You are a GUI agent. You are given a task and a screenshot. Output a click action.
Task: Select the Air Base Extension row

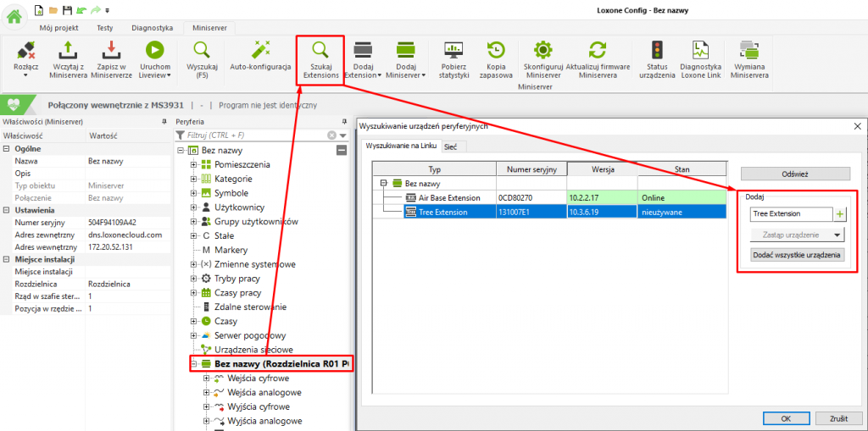(449, 197)
